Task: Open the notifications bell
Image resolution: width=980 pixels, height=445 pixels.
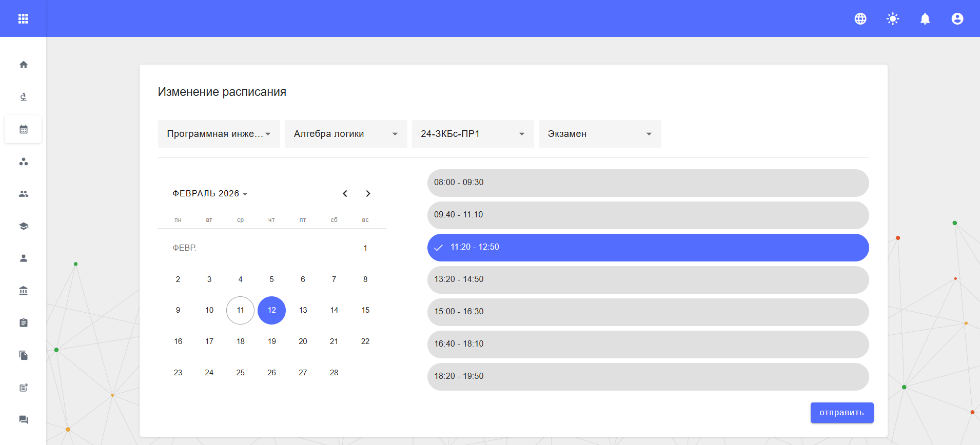Action: tap(925, 19)
